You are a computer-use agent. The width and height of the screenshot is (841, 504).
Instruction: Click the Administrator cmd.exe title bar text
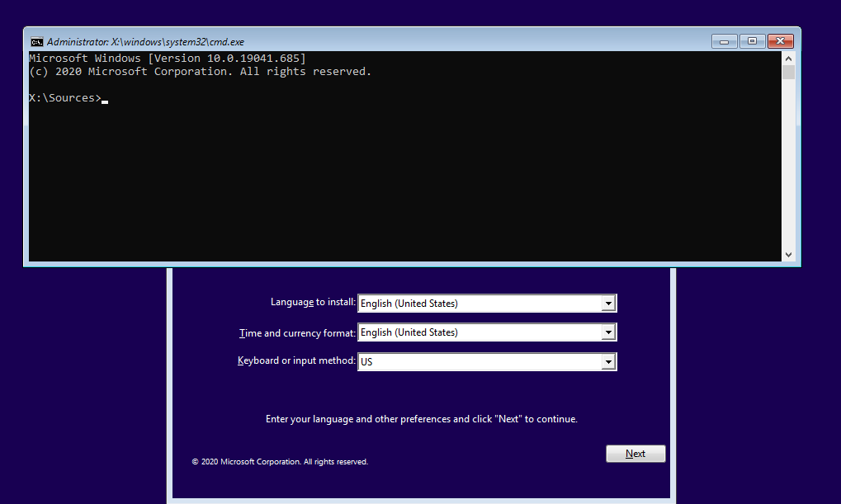[145, 41]
